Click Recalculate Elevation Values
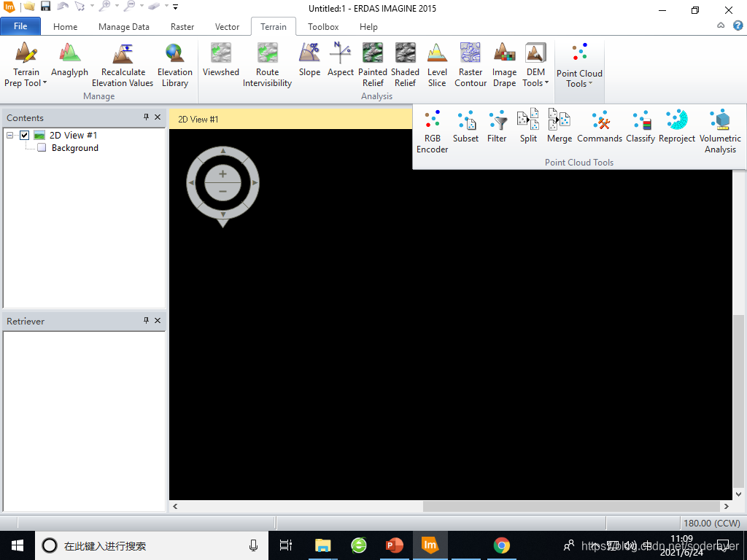The width and height of the screenshot is (747, 560). tap(123, 65)
